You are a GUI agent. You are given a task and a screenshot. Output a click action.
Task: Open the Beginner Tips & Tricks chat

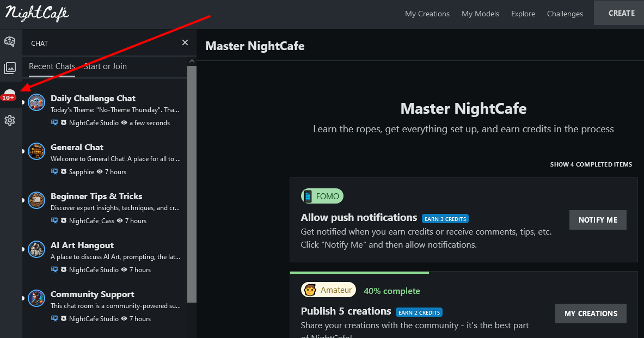click(105, 208)
